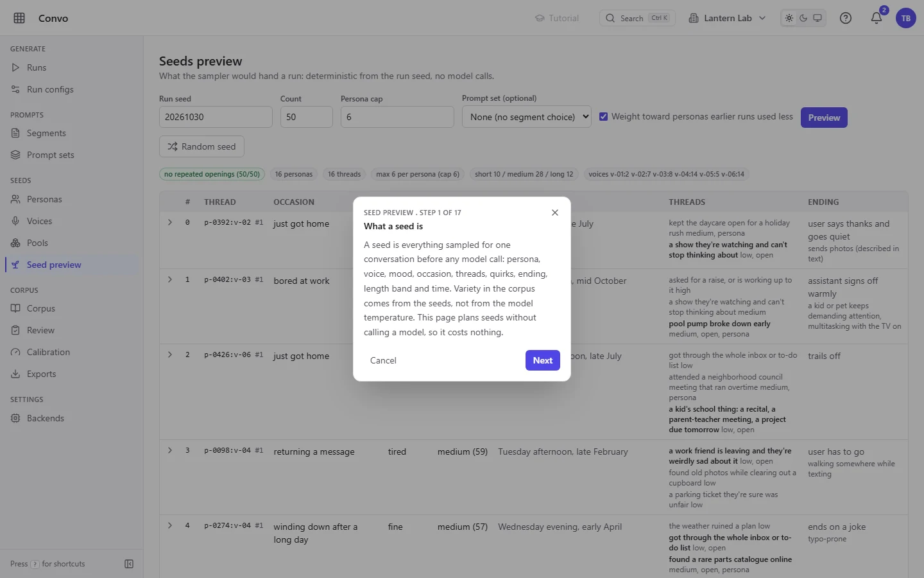Click the keyboard shortcuts hint key
This screenshot has height=578, width=924.
click(x=35, y=564)
